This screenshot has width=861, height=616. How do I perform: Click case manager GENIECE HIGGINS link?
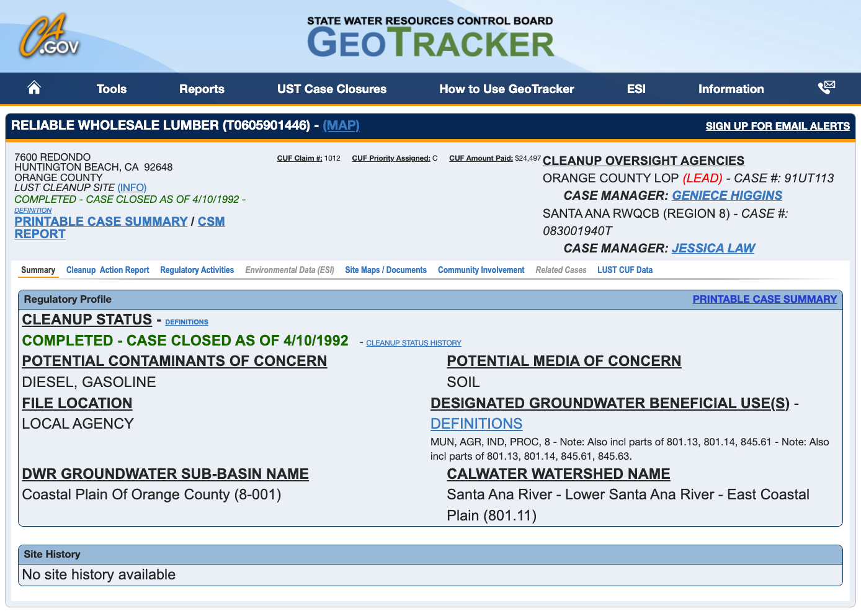726,195
